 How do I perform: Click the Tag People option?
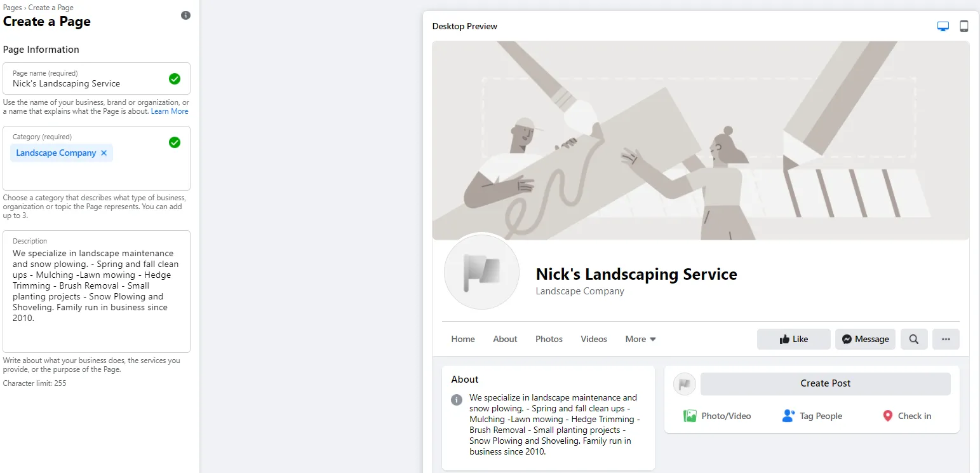click(812, 416)
